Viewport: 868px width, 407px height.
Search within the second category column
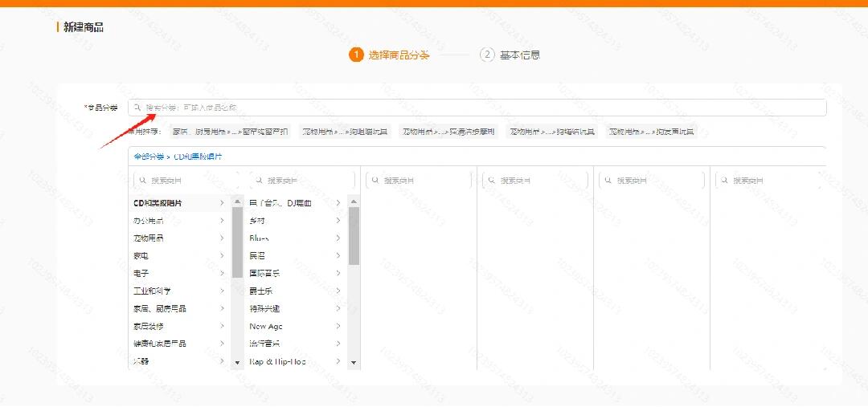pos(302,181)
